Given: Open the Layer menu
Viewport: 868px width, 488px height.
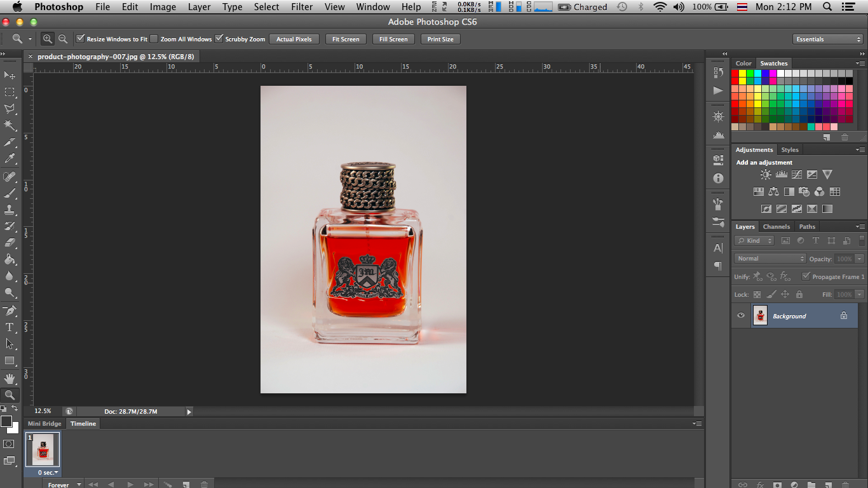Looking at the screenshot, I should (x=199, y=7).
